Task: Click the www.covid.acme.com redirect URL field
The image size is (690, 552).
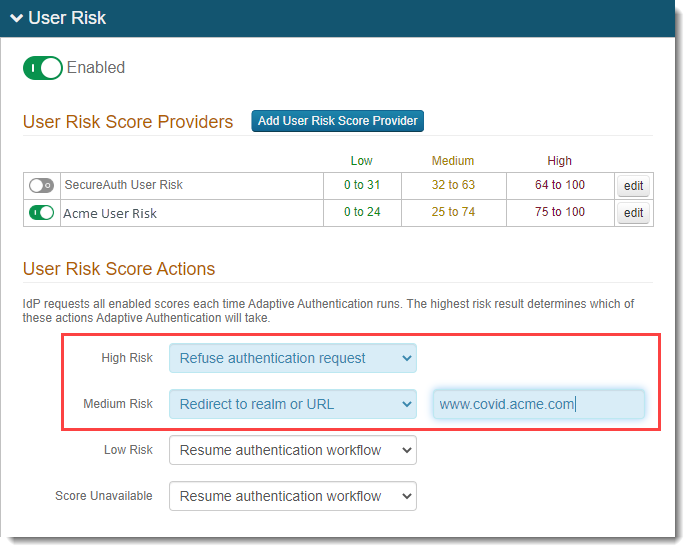Action: [x=538, y=404]
